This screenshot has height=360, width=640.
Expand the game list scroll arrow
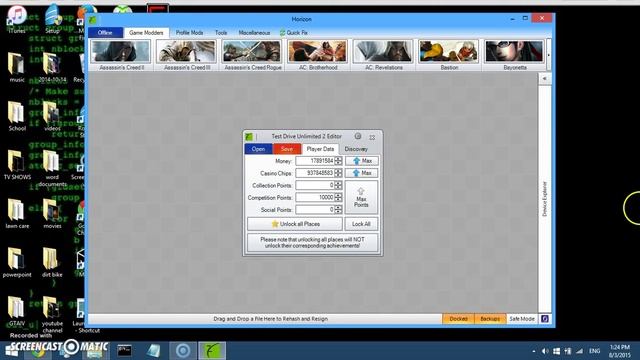[x=548, y=55]
